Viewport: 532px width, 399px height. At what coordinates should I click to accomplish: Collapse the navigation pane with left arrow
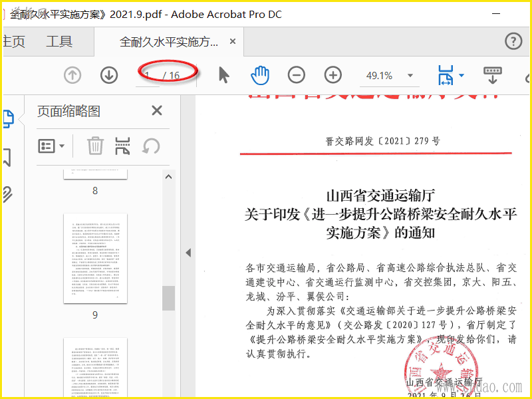click(188, 253)
